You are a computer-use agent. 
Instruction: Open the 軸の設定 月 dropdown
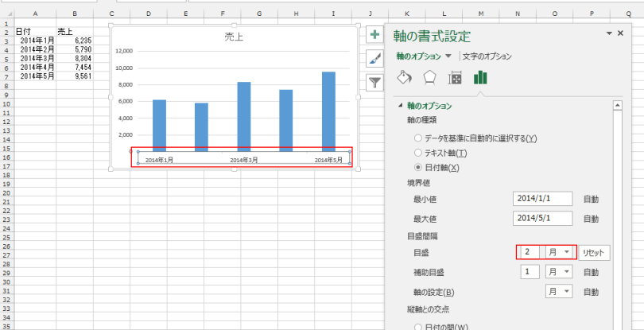559,292
